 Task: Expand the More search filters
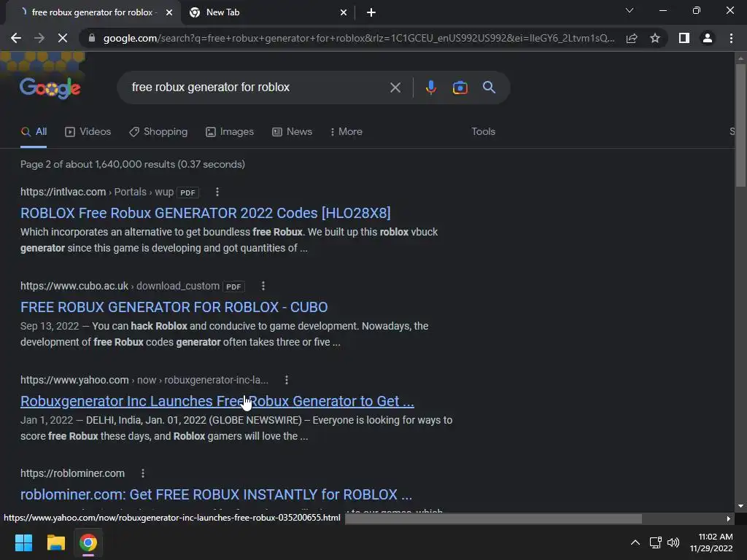[x=347, y=132]
